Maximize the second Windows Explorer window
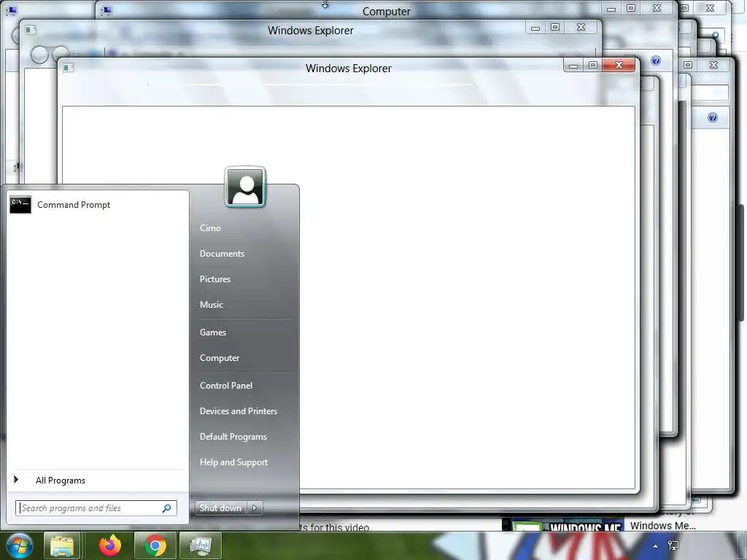This screenshot has height=560, width=747. pos(555,27)
